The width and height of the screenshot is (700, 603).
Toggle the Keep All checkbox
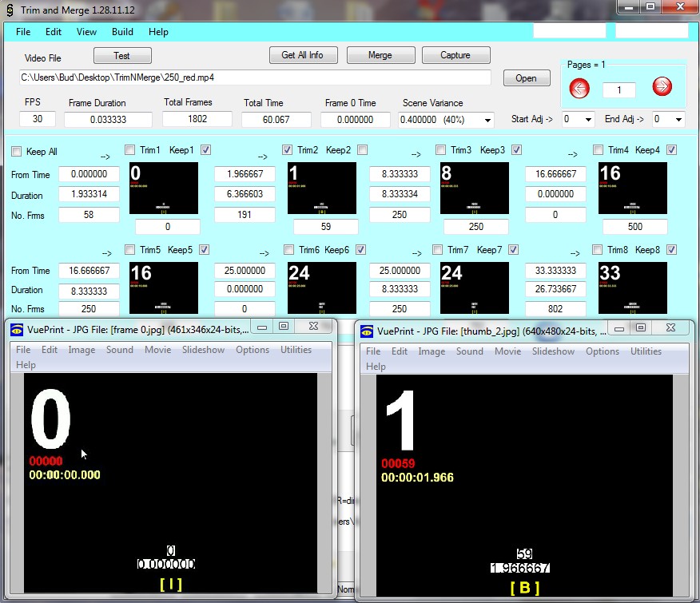pyautogui.click(x=17, y=151)
